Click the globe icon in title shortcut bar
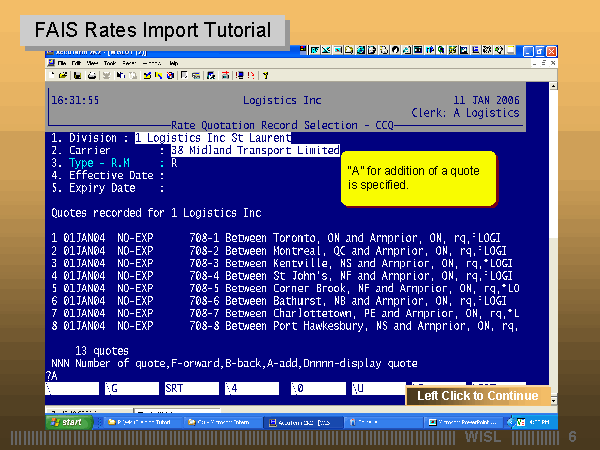This screenshot has height=450, width=600. click(361, 50)
